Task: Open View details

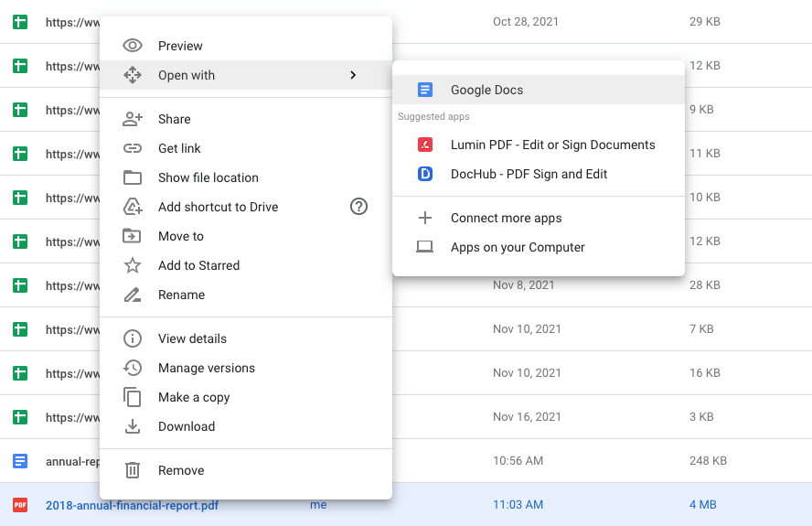Action: (246, 338)
